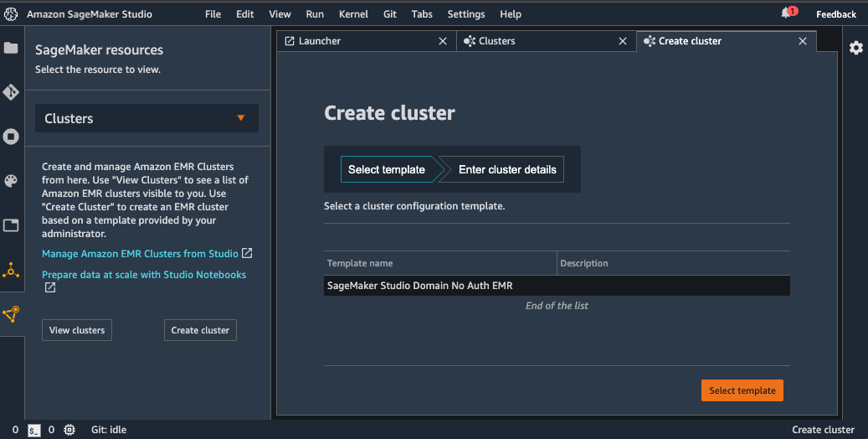The image size is (868, 439).
Task: Open the settings gear on right sidebar
Action: pos(855,48)
